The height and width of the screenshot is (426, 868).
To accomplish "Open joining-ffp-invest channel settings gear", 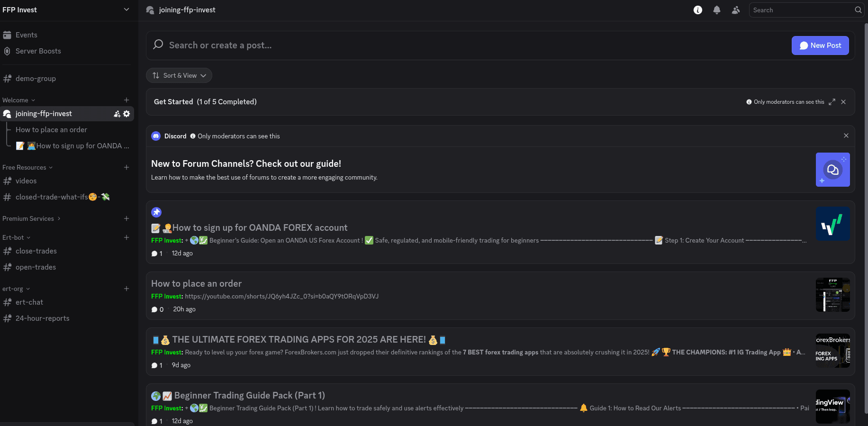I will click(x=127, y=114).
